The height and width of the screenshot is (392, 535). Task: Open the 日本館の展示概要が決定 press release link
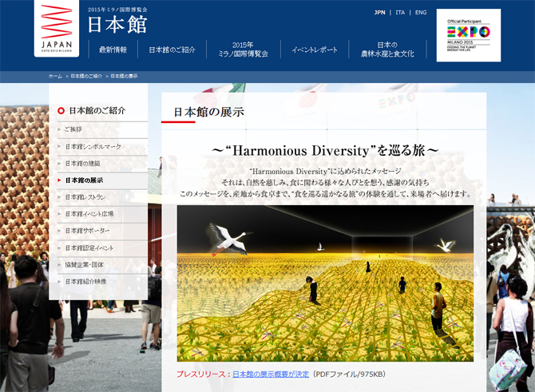[x=271, y=374]
